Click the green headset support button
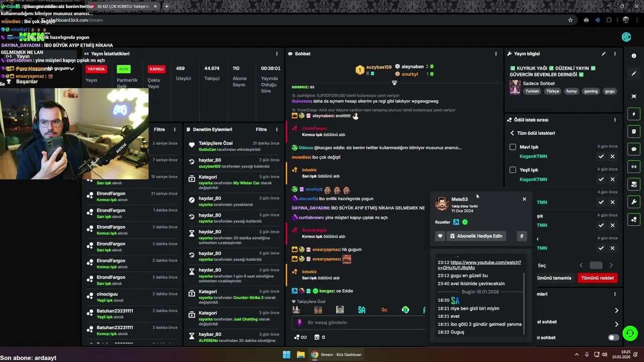The image size is (644, 362). (x=630, y=333)
